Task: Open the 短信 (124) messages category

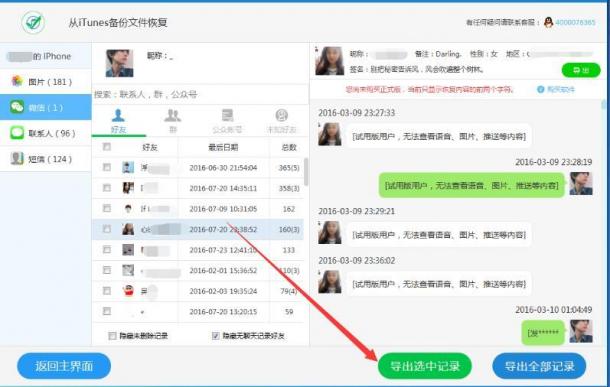Action: (46, 159)
